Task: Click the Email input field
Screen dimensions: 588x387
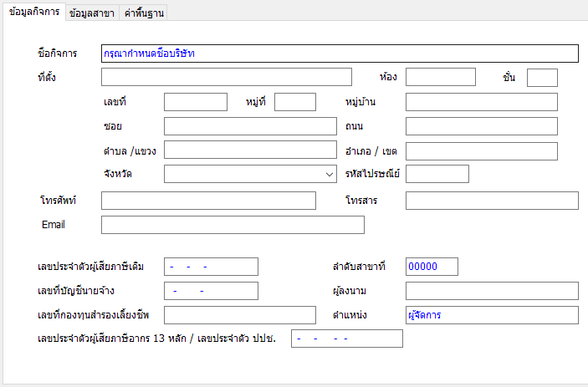Action: coord(233,225)
